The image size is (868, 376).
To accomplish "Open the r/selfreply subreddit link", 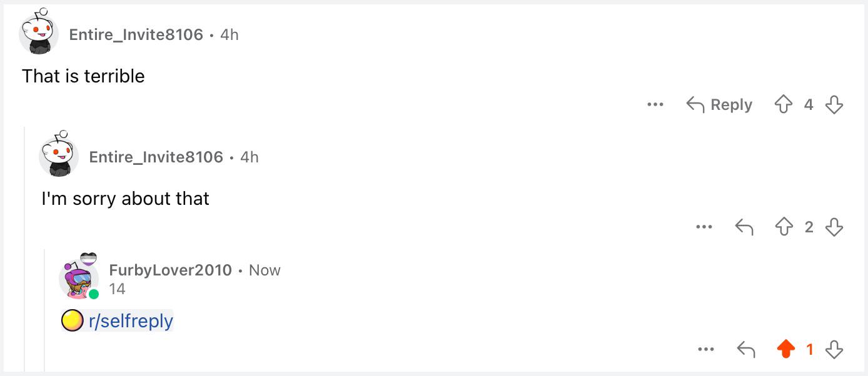I will [x=131, y=321].
